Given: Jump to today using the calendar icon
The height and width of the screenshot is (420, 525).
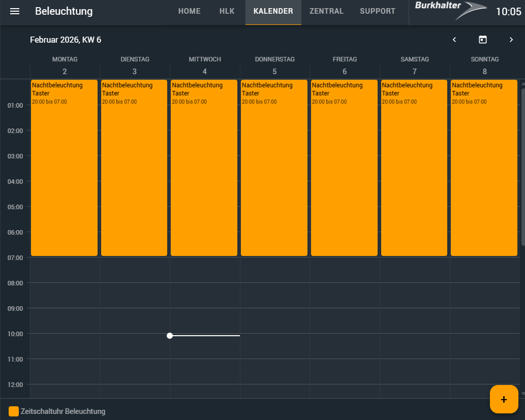Looking at the screenshot, I should (x=483, y=40).
